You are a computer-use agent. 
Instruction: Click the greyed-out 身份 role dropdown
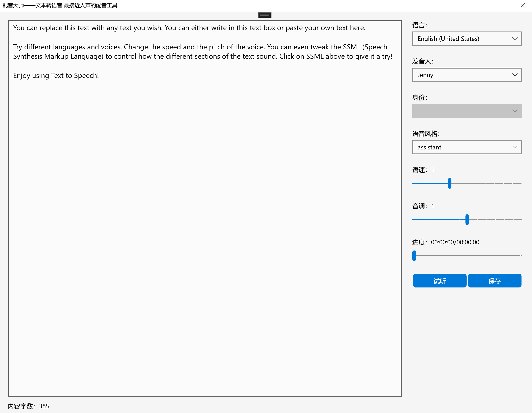point(467,111)
